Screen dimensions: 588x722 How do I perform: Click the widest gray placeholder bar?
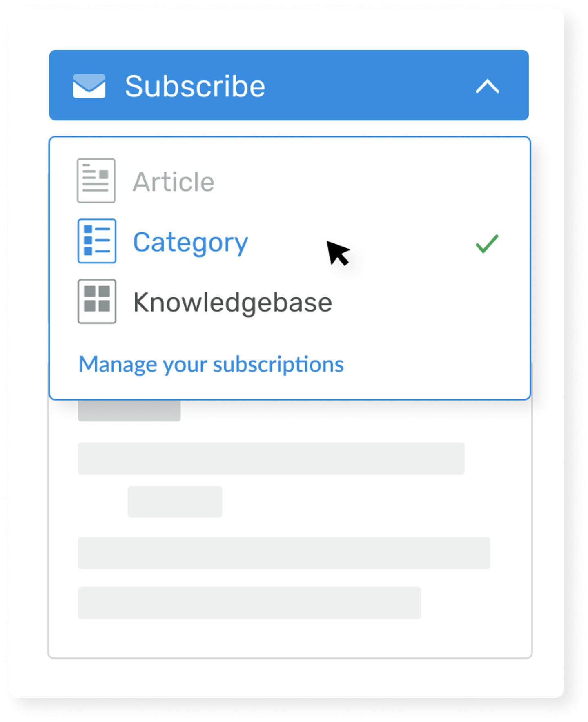point(284,553)
